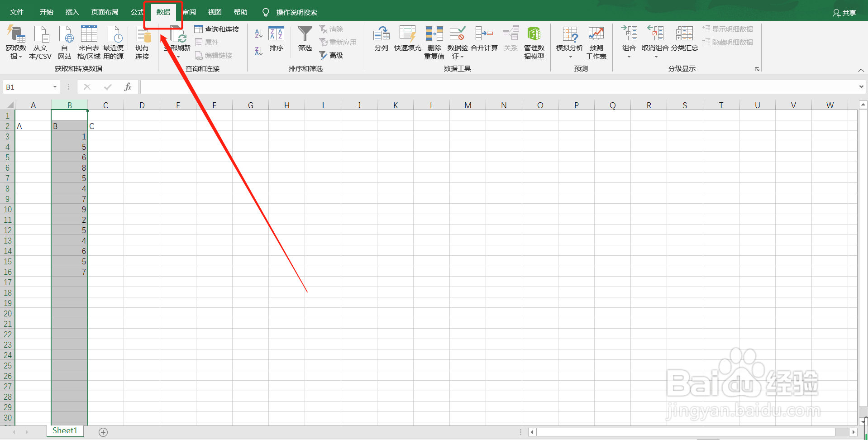Select cell B11 containing 2
The image size is (868, 440).
[x=70, y=220]
